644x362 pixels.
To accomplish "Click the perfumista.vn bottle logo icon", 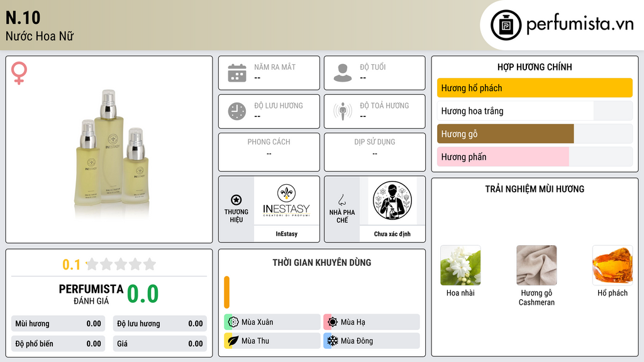I will click(506, 25).
